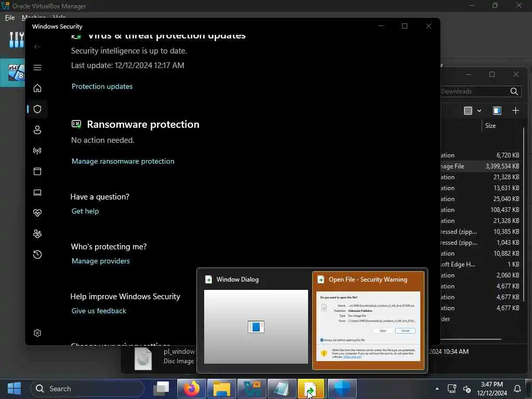This screenshot has width=532, height=399.
Task: Open Firewall & network protection icon
Action: 37,151
